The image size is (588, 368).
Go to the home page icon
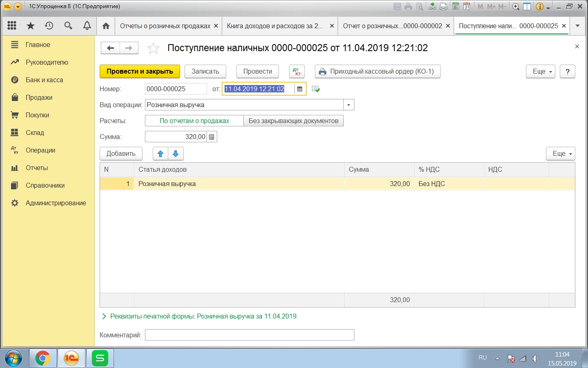pyautogui.click(x=106, y=26)
